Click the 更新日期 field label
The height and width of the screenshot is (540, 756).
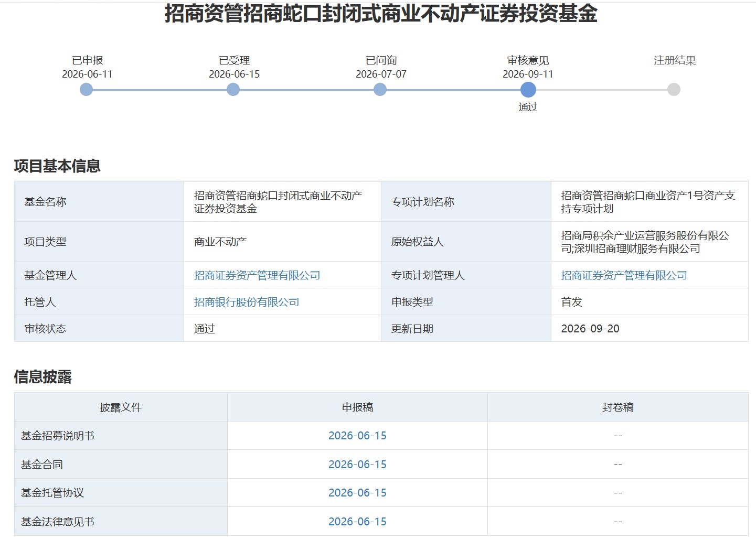click(412, 329)
